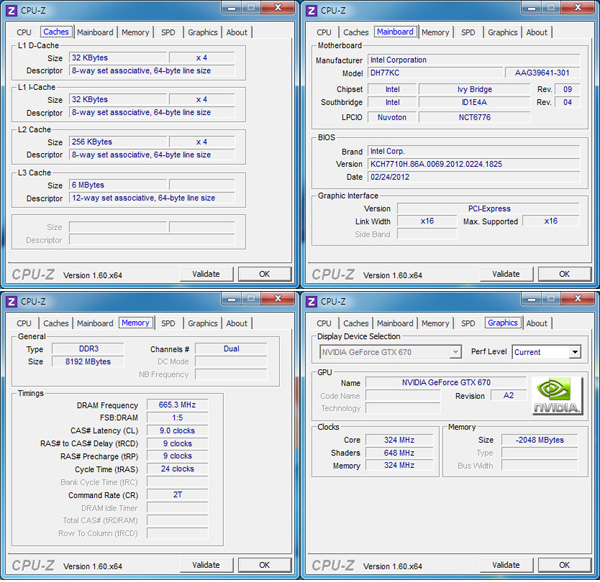
Task: Click the FSB:DRAM ratio 1:5
Action: pos(177,417)
